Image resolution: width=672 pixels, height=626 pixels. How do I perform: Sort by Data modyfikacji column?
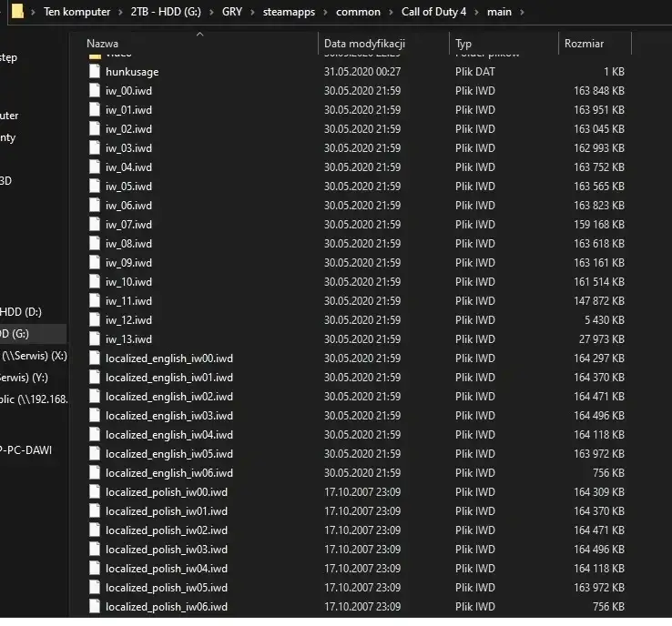click(x=364, y=44)
